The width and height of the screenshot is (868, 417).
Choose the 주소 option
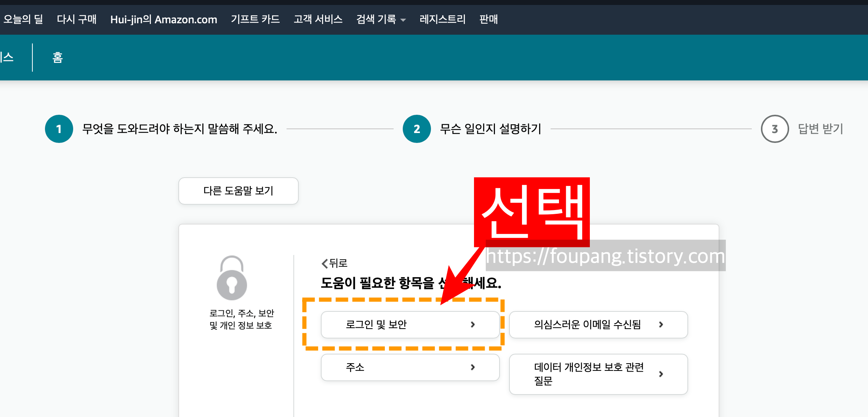(x=410, y=367)
